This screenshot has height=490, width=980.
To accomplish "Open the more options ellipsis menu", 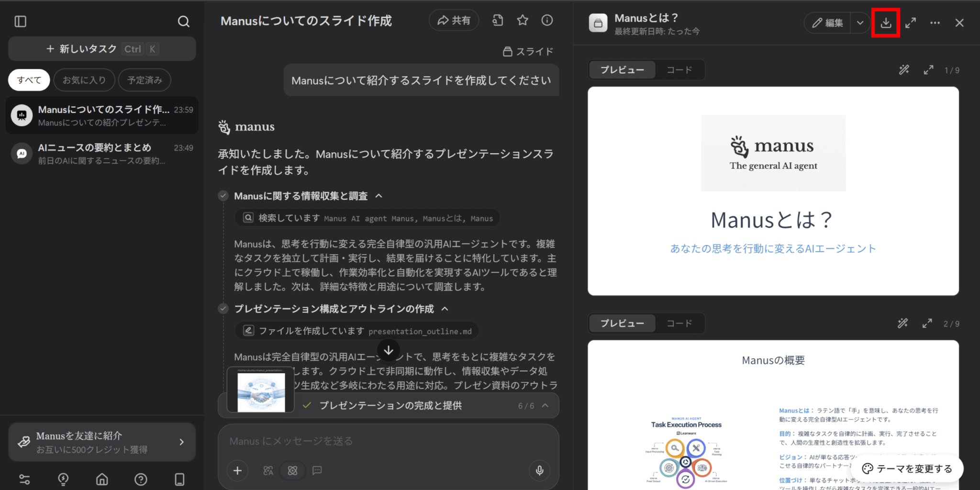I will pos(935,22).
